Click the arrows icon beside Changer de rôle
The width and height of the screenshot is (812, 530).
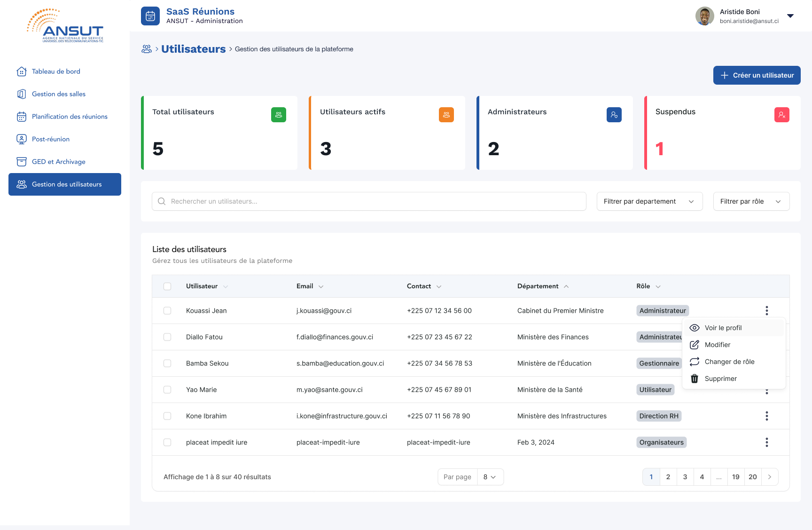click(695, 362)
